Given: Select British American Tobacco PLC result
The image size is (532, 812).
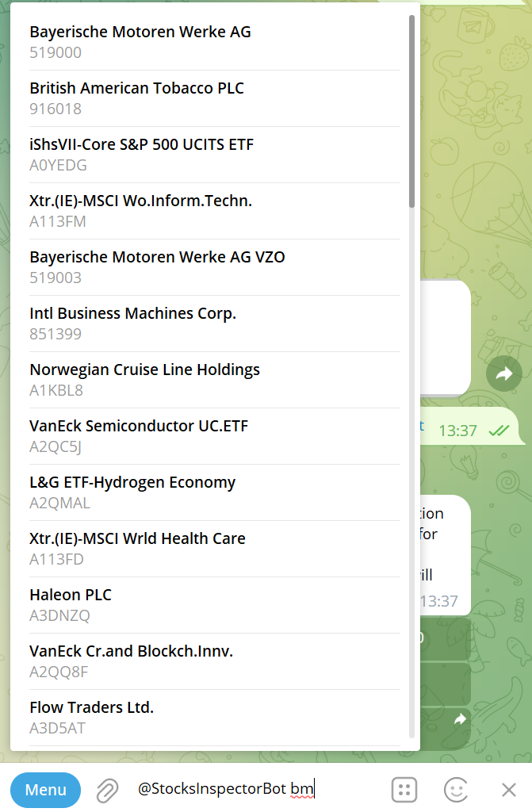Looking at the screenshot, I should click(214, 98).
